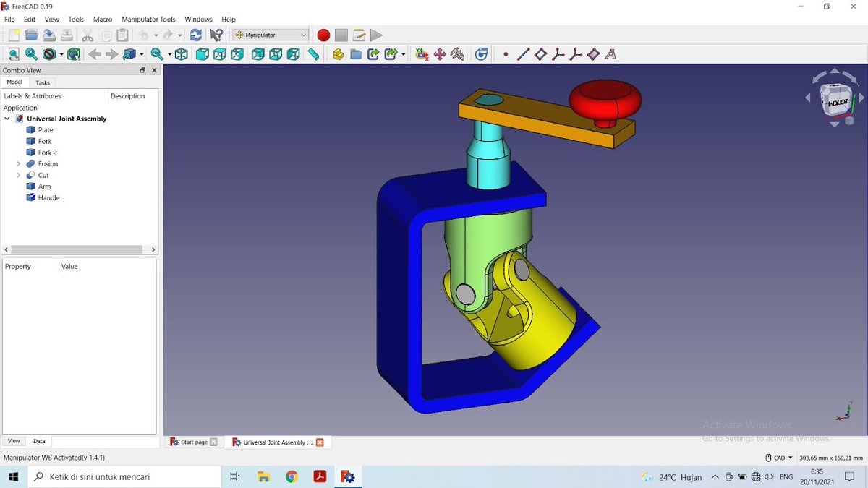
Task: Click Fit All view icon
Action: tap(14, 54)
